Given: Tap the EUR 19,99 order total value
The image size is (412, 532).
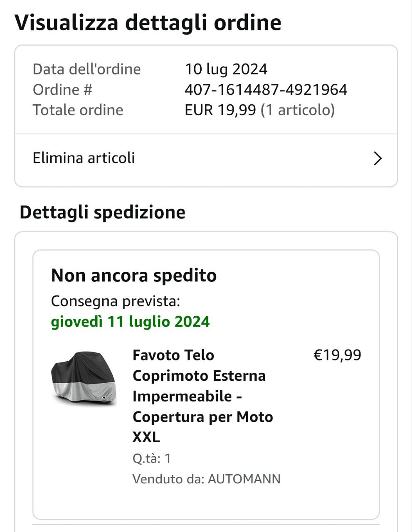Looking at the screenshot, I should (220, 110).
